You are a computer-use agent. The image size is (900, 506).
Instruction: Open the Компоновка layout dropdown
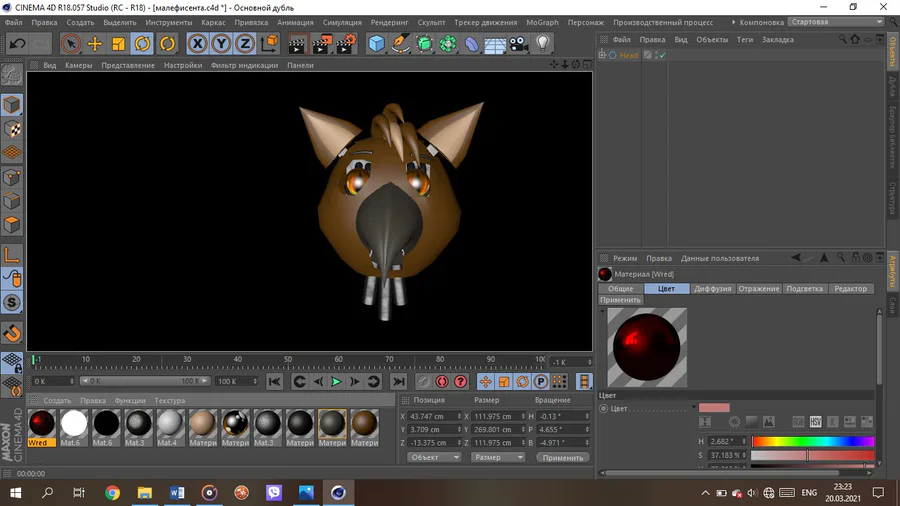coord(836,22)
